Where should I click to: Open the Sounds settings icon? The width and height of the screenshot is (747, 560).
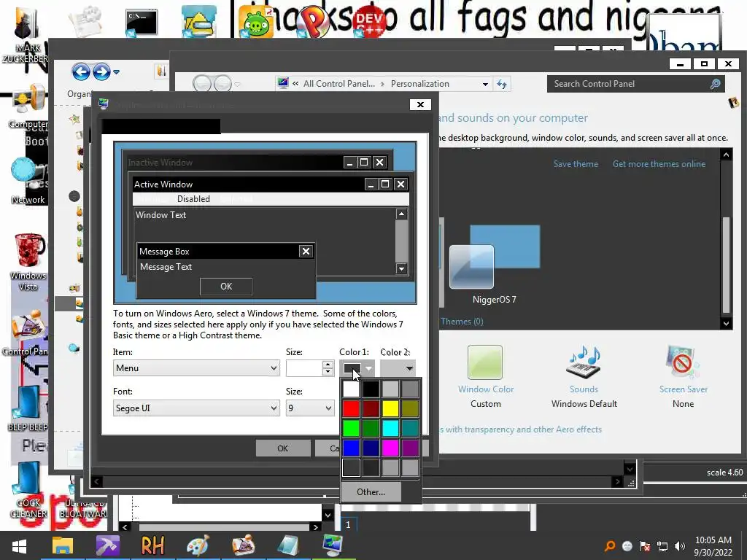(x=584, y=363)
